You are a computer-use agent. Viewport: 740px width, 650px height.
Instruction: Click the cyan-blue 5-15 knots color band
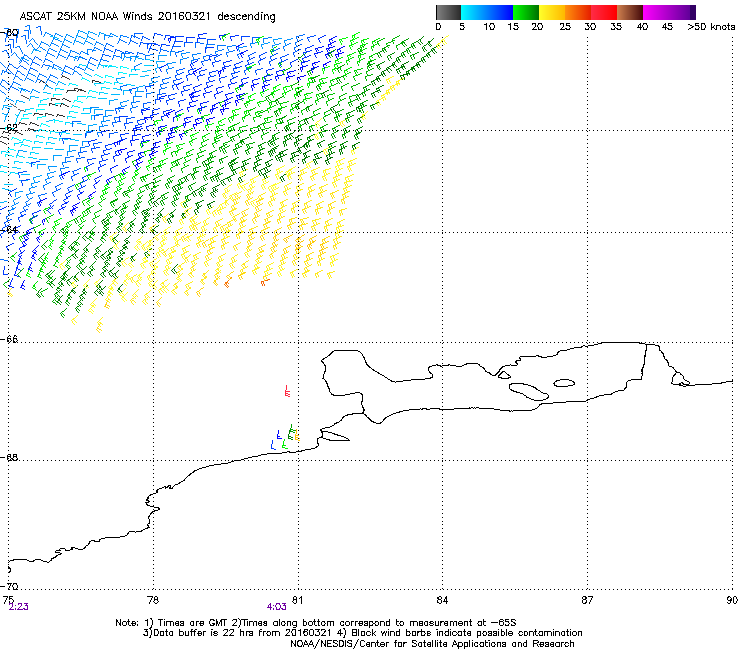(x=487, y=12)
